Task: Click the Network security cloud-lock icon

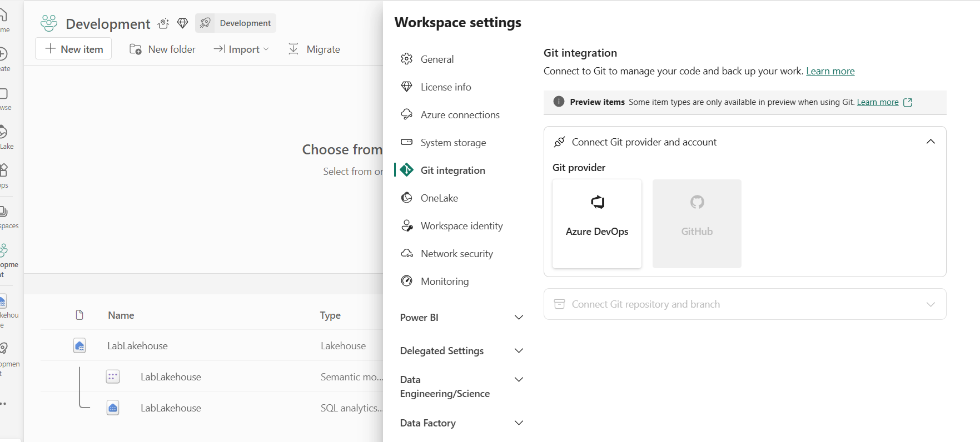Action: pos(407,253)
